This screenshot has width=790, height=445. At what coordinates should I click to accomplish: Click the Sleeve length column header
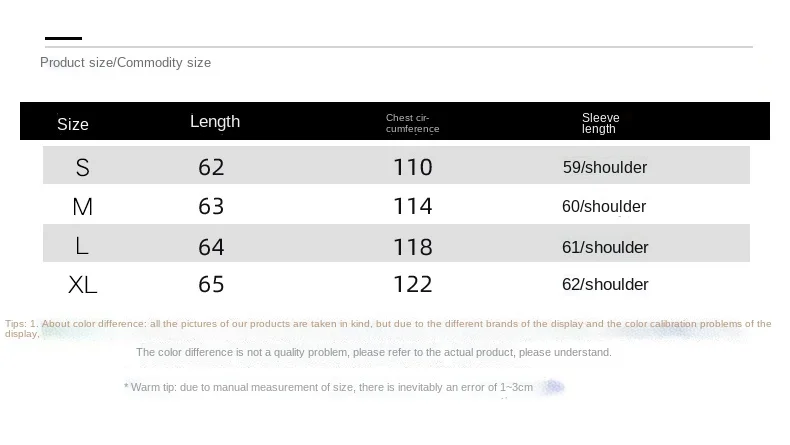point(600,123)
